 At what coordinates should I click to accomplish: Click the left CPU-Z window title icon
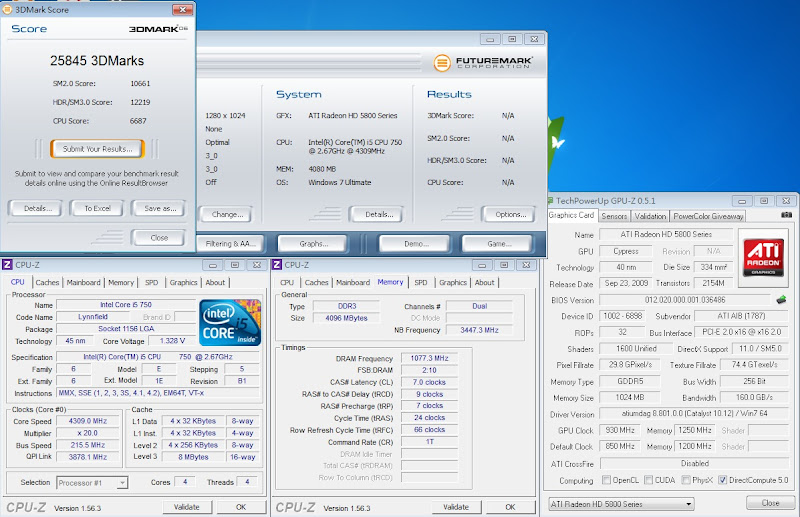tap(7, 265)
